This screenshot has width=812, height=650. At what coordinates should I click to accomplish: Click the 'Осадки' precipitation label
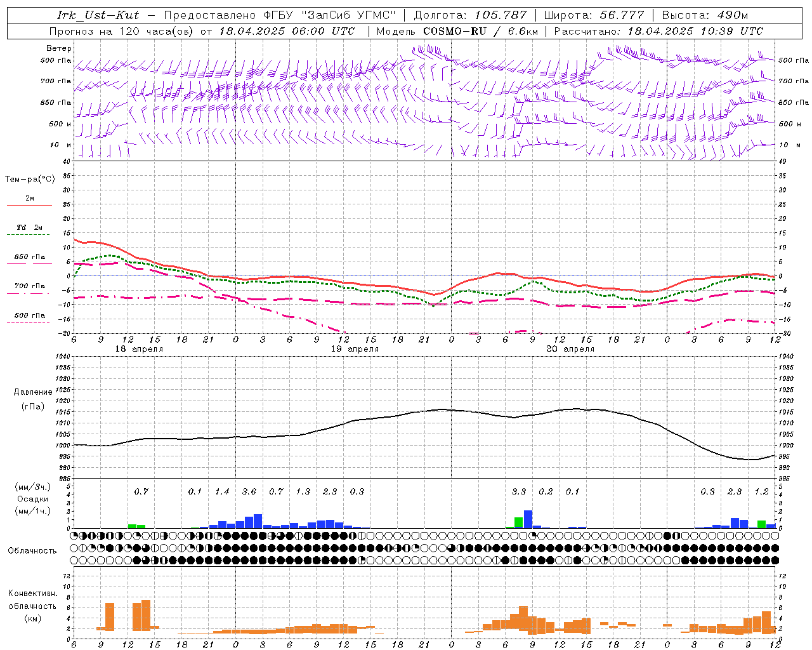point(32,499)
